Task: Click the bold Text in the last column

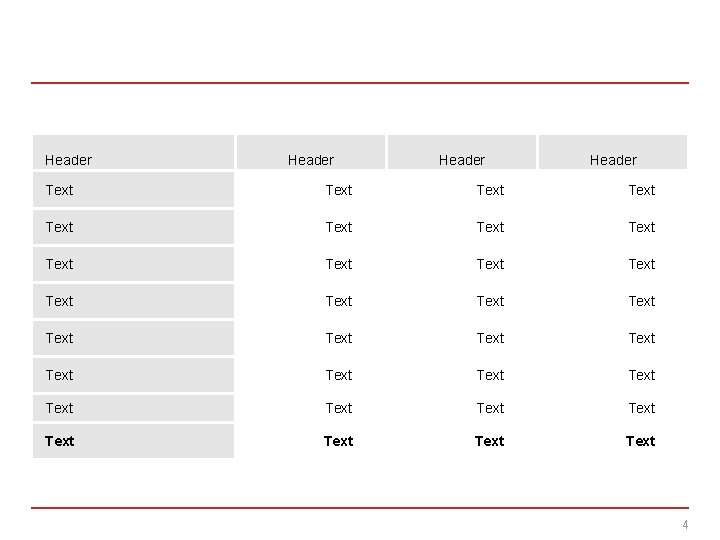Action: click(641, 441)
